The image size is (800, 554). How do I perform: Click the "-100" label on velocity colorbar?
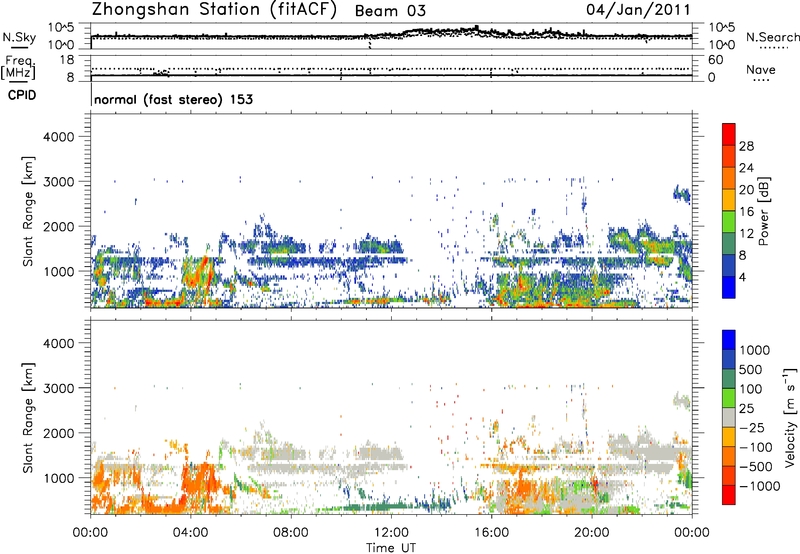tap(756, 447)
